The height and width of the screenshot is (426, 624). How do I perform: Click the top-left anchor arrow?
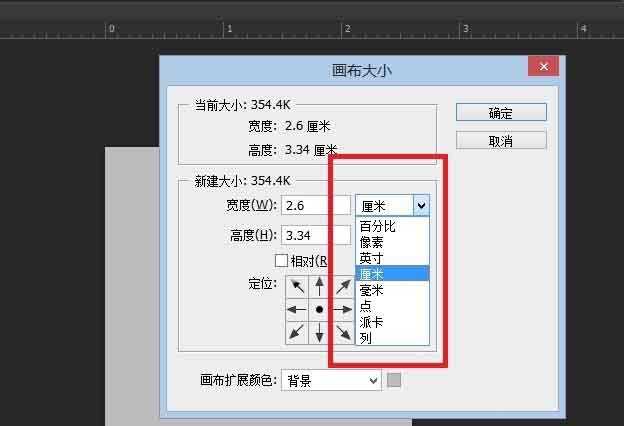pos(297,287)
